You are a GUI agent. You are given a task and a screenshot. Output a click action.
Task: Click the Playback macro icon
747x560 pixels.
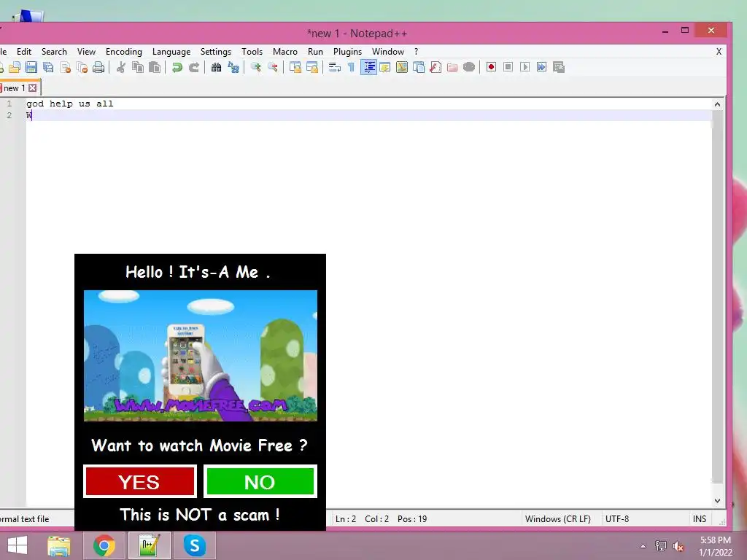click(525, 67)
